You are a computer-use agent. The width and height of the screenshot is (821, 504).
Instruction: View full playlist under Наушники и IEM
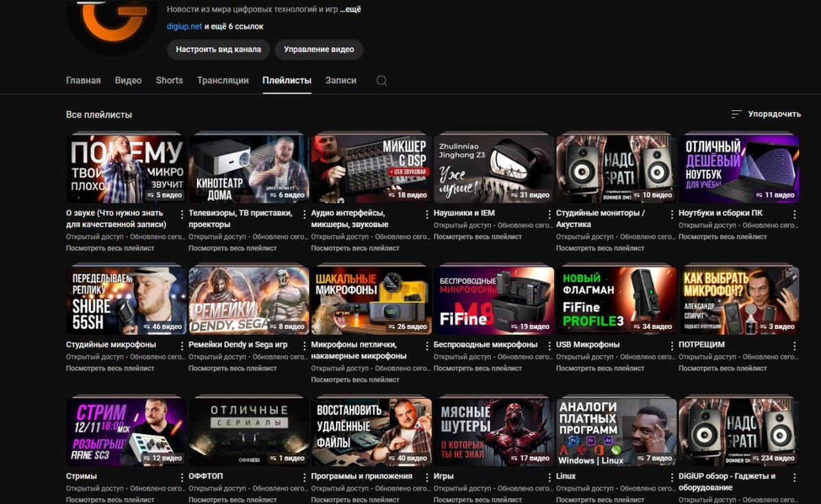[x=478, y=237]
